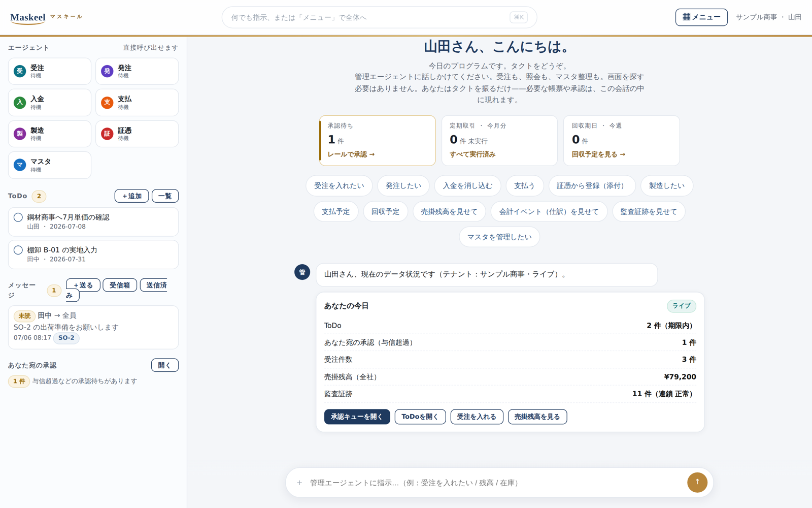Click the 1 件 approval badge

19,382
